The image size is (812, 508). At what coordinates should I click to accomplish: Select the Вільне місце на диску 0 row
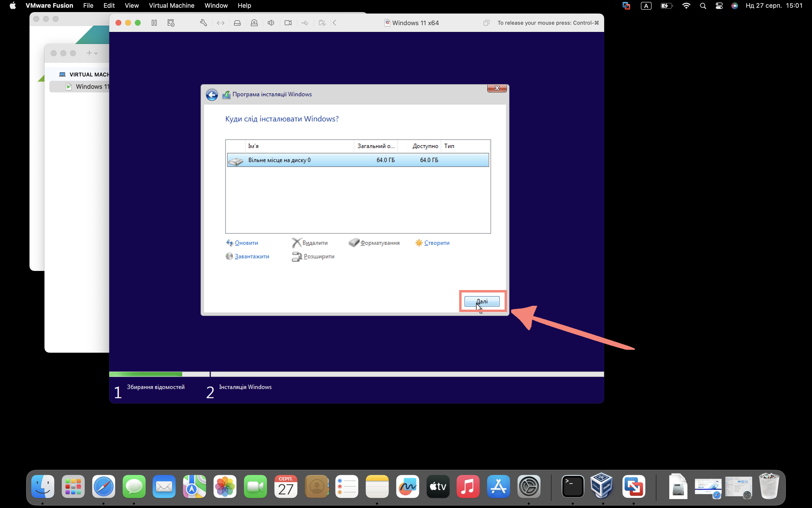358,160
